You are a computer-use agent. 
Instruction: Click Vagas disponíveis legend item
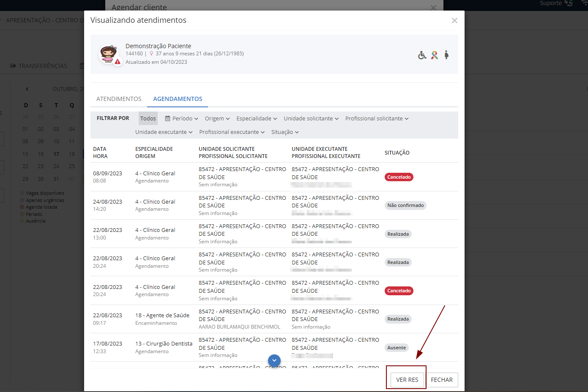click(x=42, y=193)
